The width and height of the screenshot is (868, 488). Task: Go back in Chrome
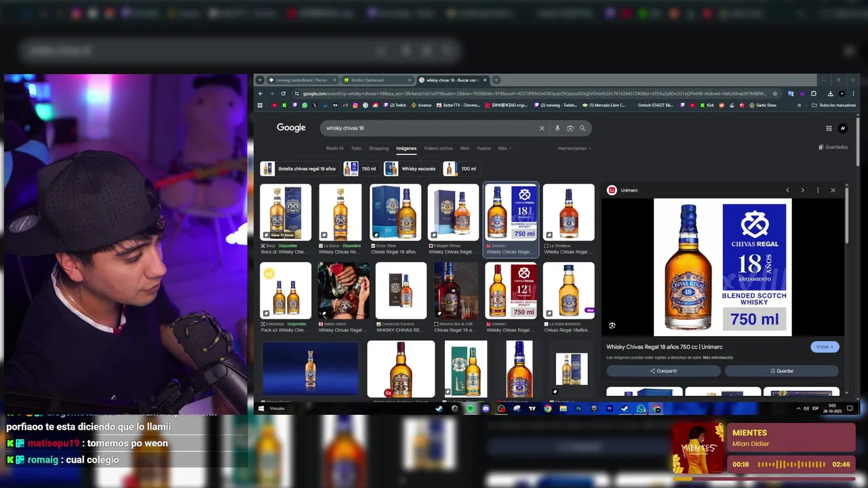pyautogui.click(x=260, y=94)
